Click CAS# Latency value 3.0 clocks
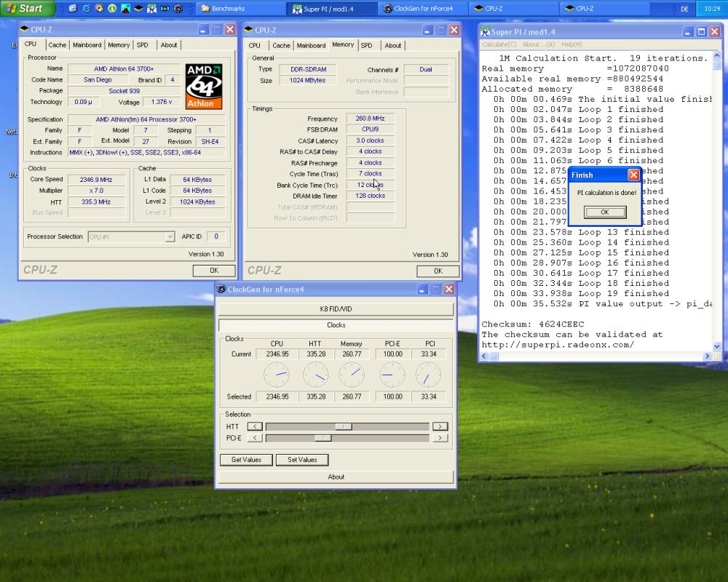This screenshot has width=728, height=582. click(x=370, y=140)
